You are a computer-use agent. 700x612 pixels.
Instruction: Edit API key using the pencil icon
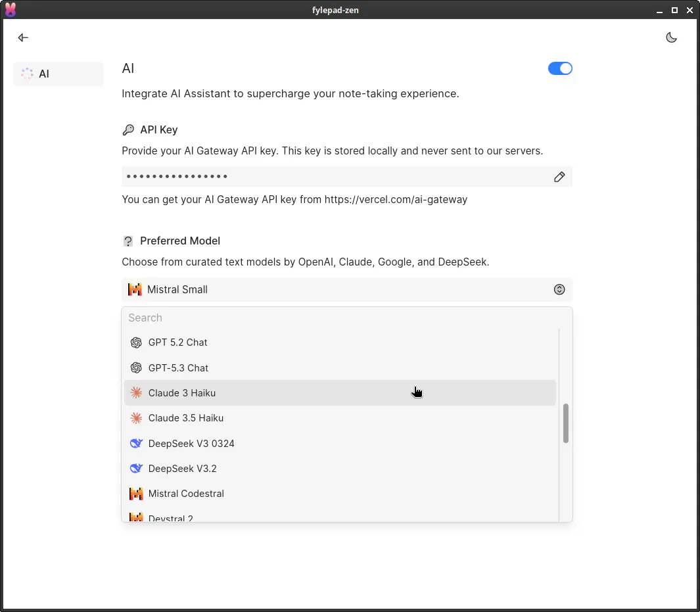click(x=559, y=177)
